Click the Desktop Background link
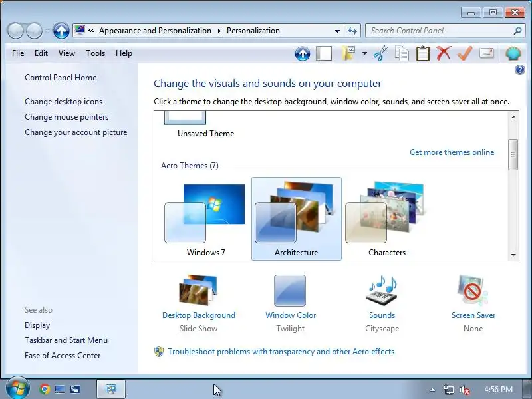532x399 pixels. click(x=199, y=315)
